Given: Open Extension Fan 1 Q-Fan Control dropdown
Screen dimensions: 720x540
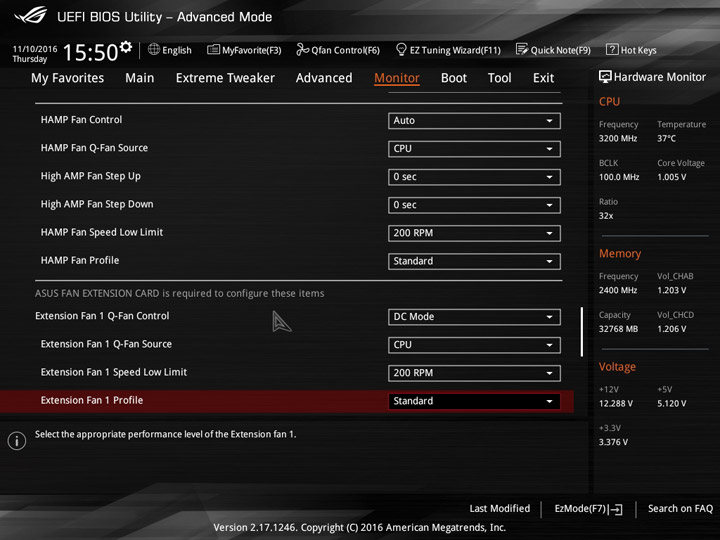Looking at the screenshot, I should [x=474, y=317].
